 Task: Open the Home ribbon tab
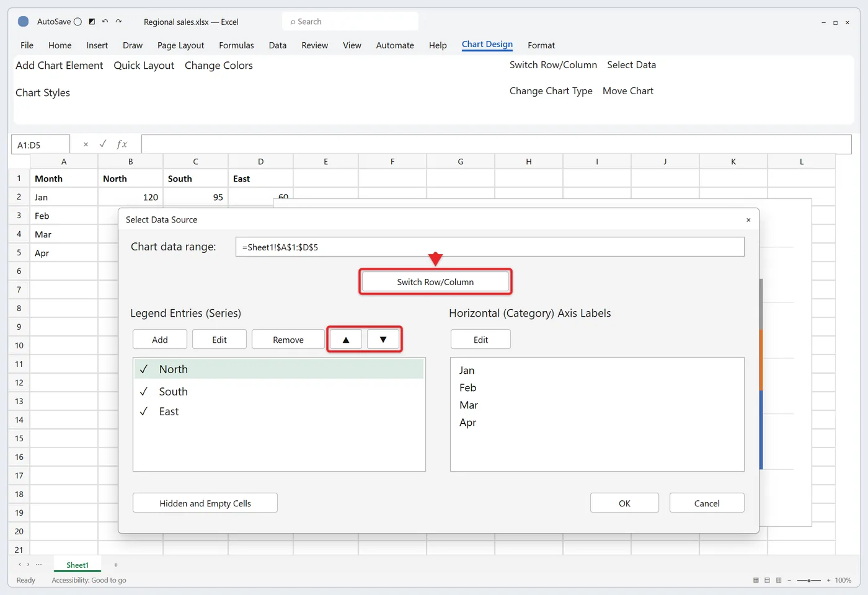coord(60,45)
